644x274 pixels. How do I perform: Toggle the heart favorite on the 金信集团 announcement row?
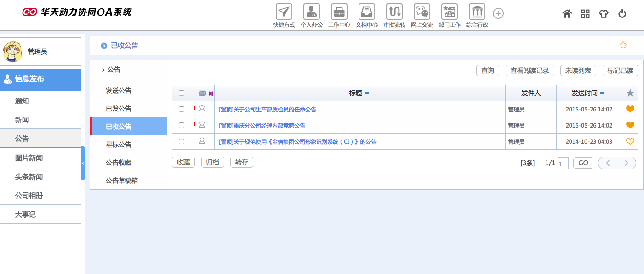[630, 141]
